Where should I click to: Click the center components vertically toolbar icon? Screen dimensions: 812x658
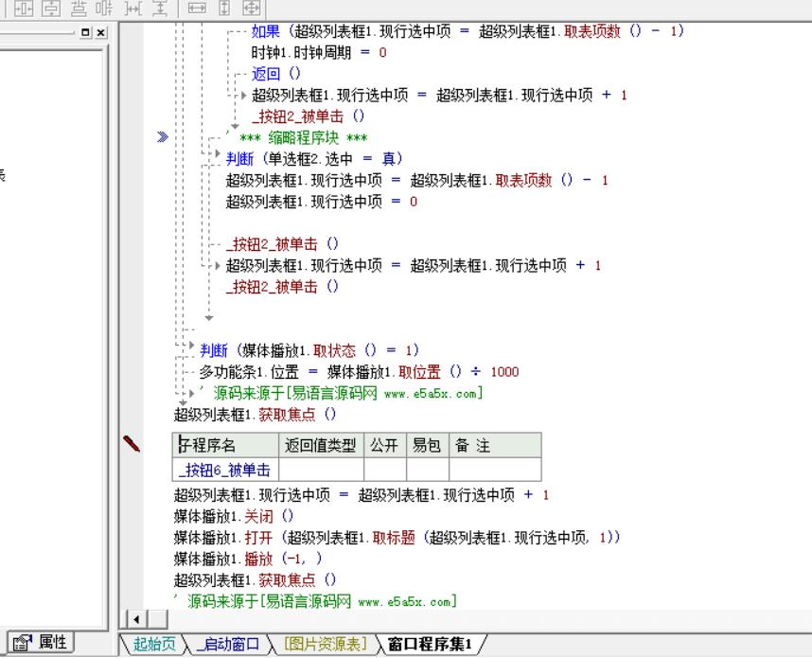105,8
